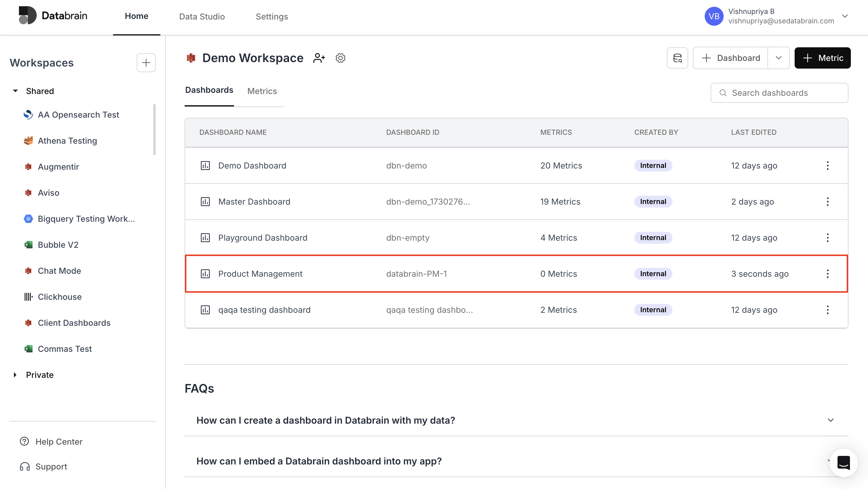
Task: Navigate to Data Studio
Action: pyautogui.click(x=201, y=16)
